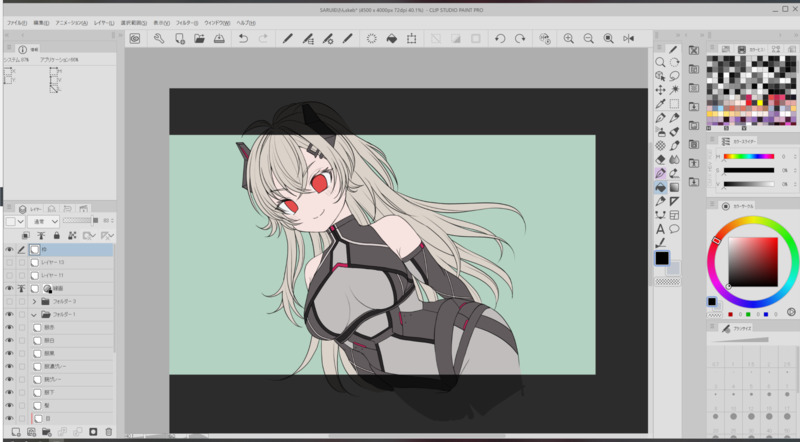Select the Text tool
800x442 pixels.
click(x=660, y=229)
